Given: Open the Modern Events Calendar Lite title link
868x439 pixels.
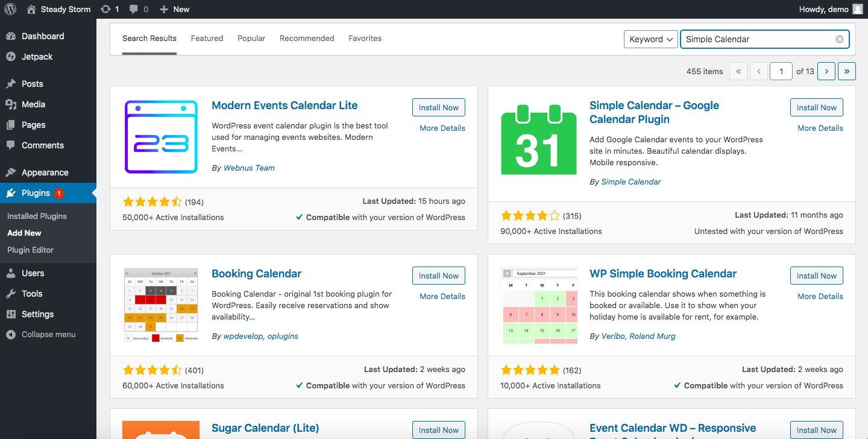Looking at the screenshot, I should 285,106.
